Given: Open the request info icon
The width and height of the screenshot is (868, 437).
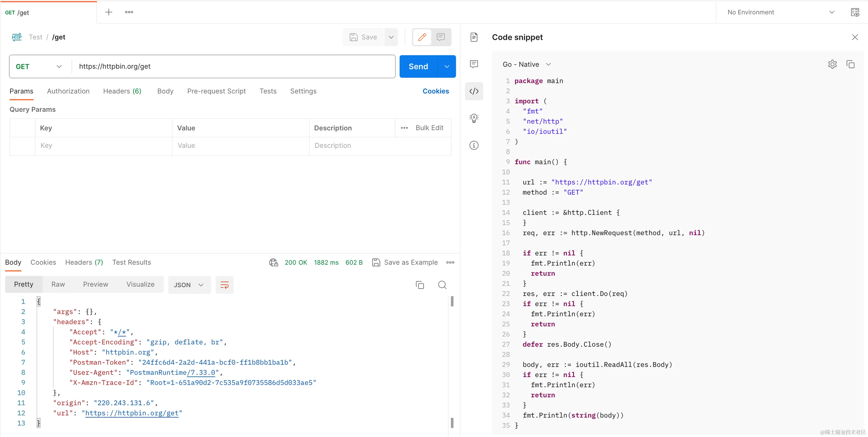Looking at the screenshot, I should [x=474, y=145].
